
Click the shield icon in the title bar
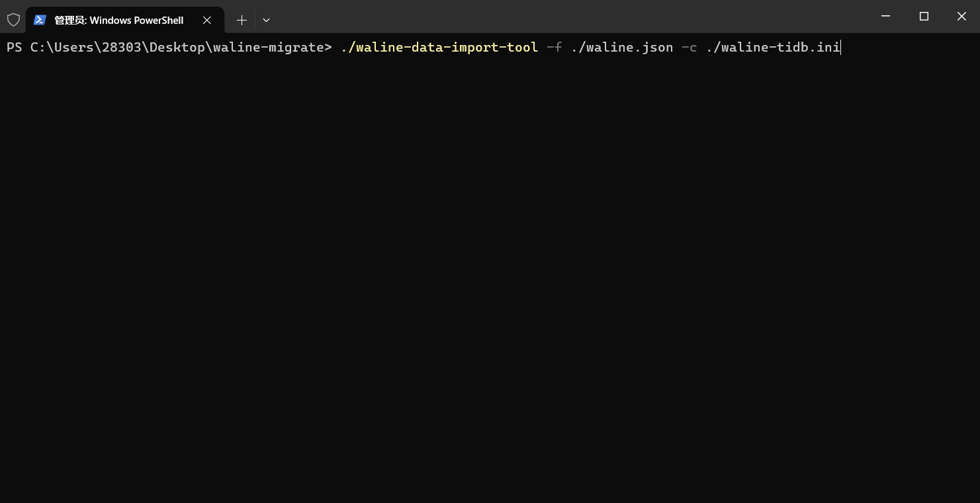point(13,20)
